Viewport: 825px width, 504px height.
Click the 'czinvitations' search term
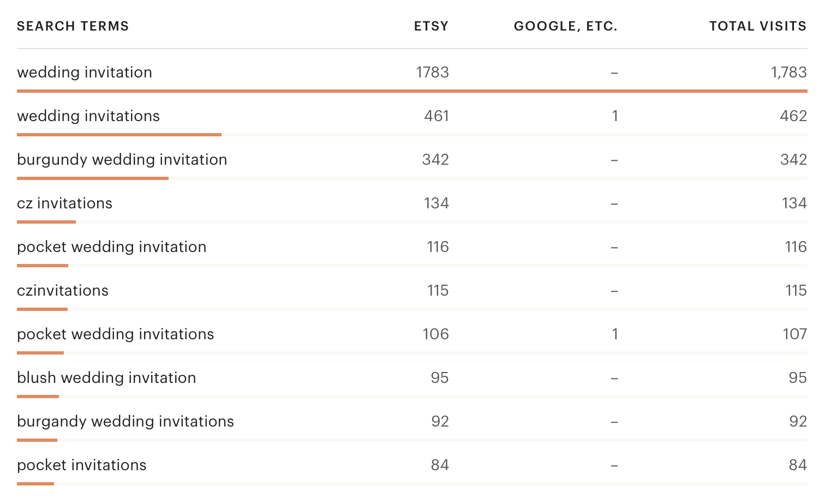tap(63, 290)
